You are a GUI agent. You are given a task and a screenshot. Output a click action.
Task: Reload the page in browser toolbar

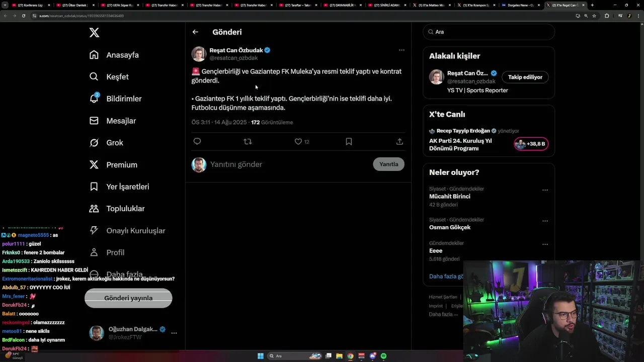pos(23,16)
